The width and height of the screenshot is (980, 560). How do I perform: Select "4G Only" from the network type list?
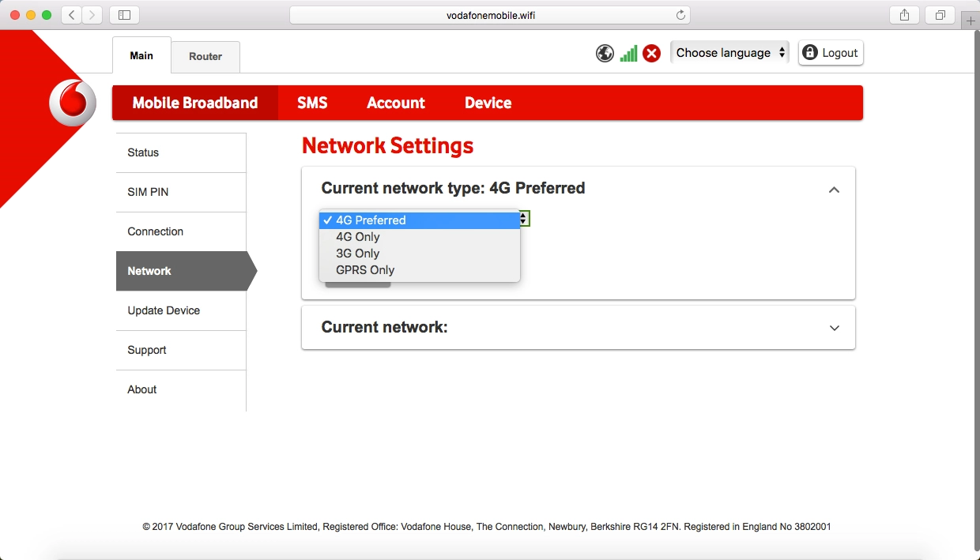[x=357, y=236]
